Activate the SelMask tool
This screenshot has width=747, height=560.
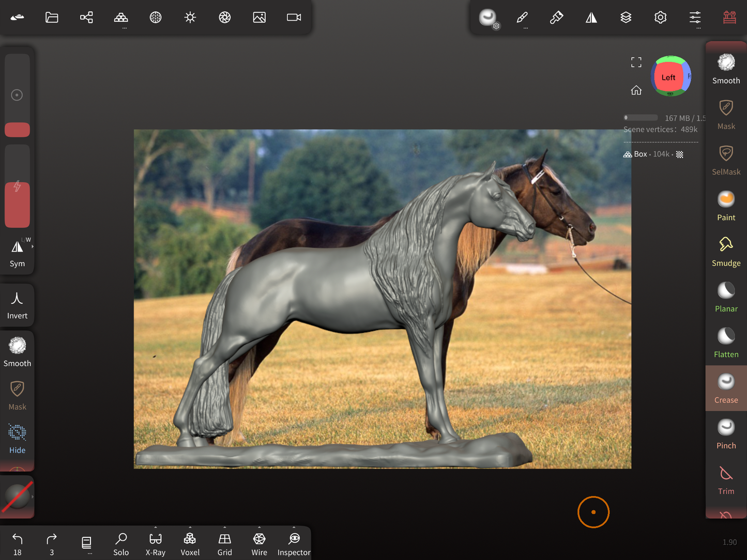726,160
